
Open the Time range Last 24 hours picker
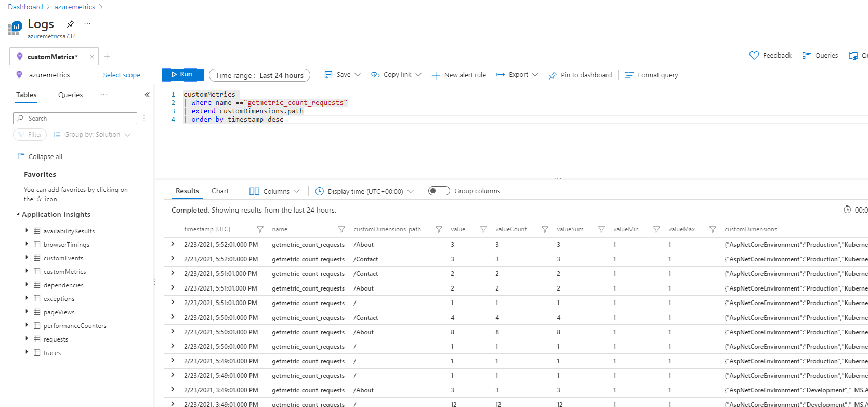pos(259,75)
